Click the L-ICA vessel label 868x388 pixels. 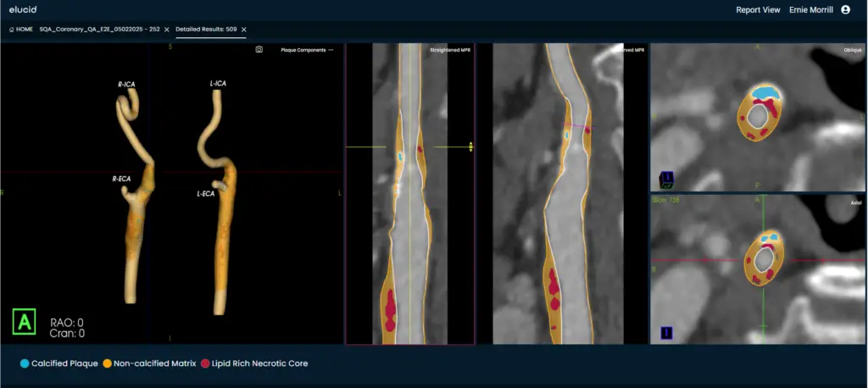click(218, 84)
